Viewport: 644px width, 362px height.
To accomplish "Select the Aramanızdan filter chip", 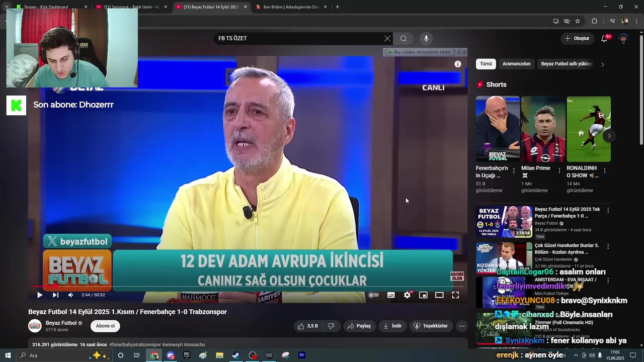I will [x=517, y=64].
